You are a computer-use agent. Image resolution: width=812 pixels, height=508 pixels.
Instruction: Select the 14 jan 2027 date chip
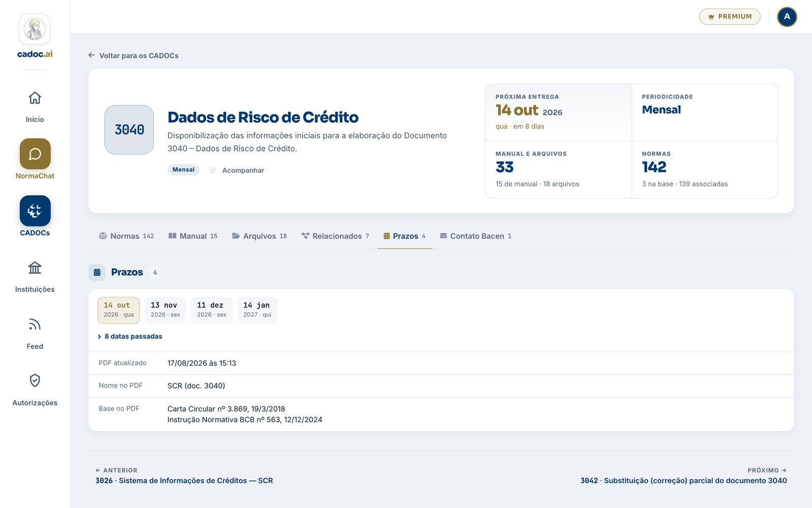click(257, 310)
